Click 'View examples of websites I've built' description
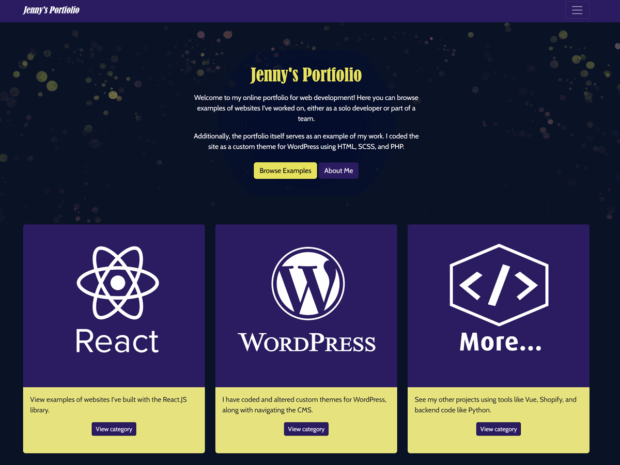The height and width of the screenshot is (465, 620). click(109, 405)
